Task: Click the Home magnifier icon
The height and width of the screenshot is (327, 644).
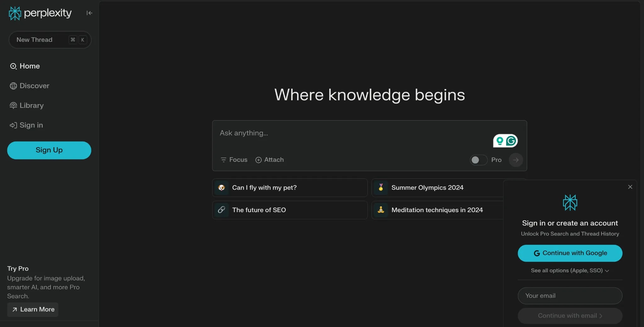Action: click(13, 66)
